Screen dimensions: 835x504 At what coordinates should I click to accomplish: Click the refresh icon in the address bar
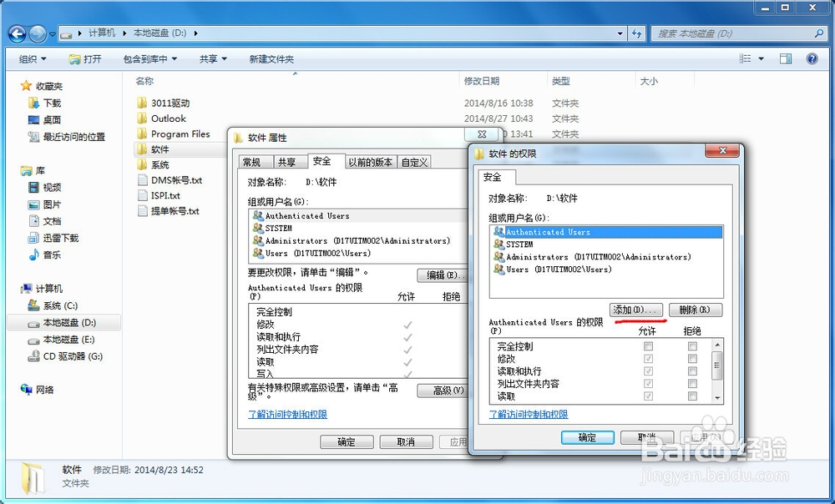click(x=635, y=33)
